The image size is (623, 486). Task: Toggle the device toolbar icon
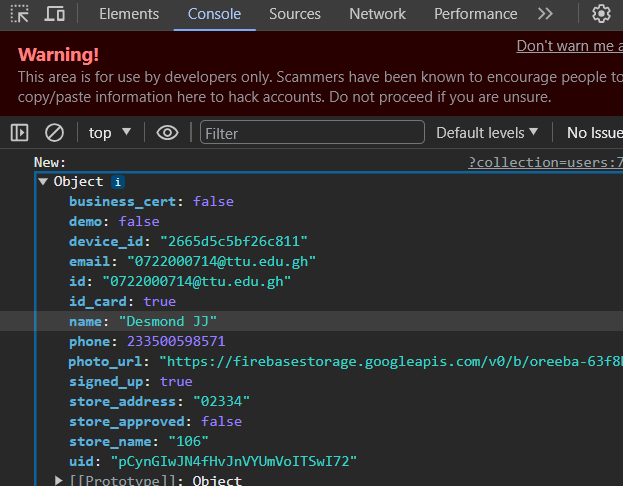[55, 14]
